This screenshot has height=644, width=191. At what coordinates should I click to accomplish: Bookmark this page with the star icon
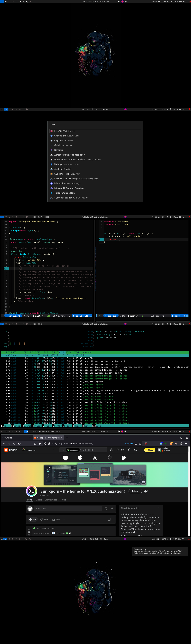pos(140,444)
